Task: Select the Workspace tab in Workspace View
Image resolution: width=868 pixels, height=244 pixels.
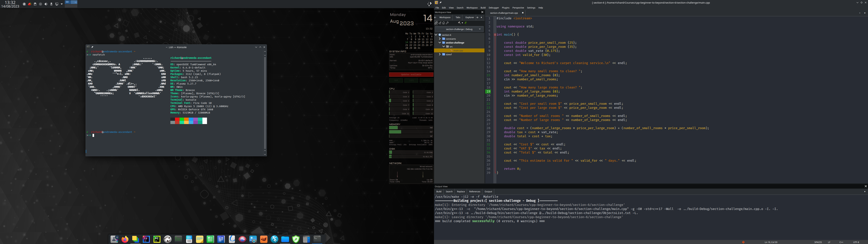Action: tap(445, 17)
